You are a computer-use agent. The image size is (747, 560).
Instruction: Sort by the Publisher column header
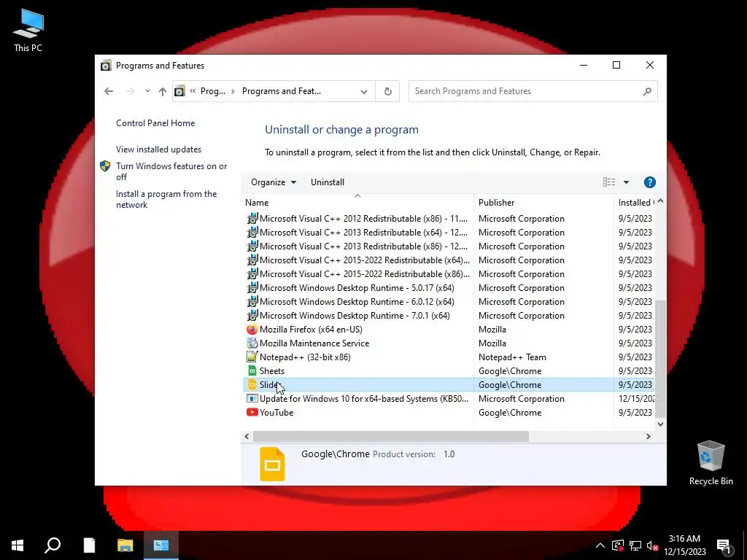click(543, 203)
